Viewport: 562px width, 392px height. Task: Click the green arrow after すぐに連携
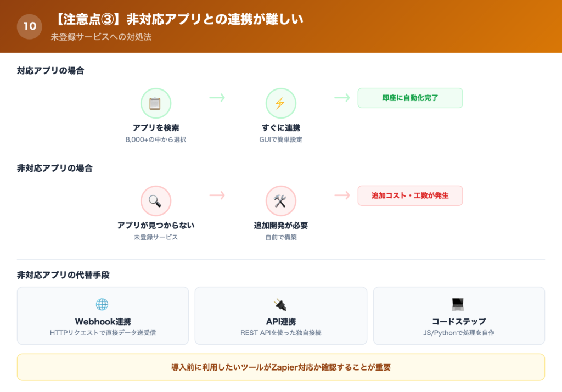(x=343, y=98)
